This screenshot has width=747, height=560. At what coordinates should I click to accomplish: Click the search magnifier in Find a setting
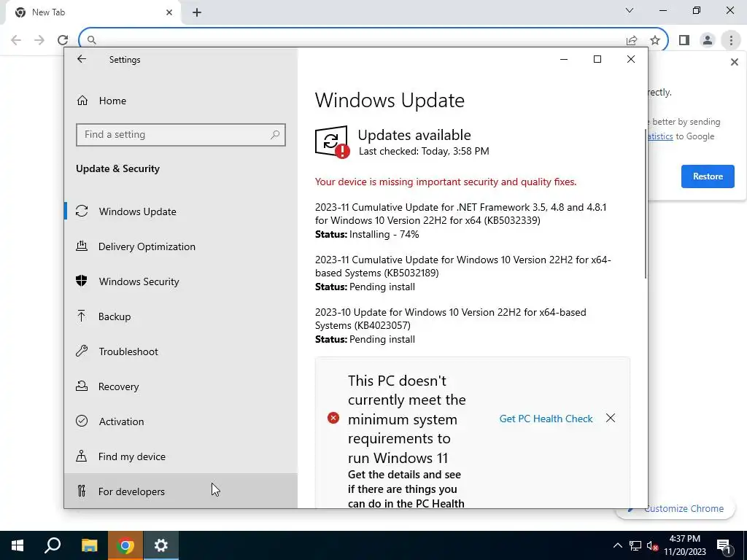(275, 135)
